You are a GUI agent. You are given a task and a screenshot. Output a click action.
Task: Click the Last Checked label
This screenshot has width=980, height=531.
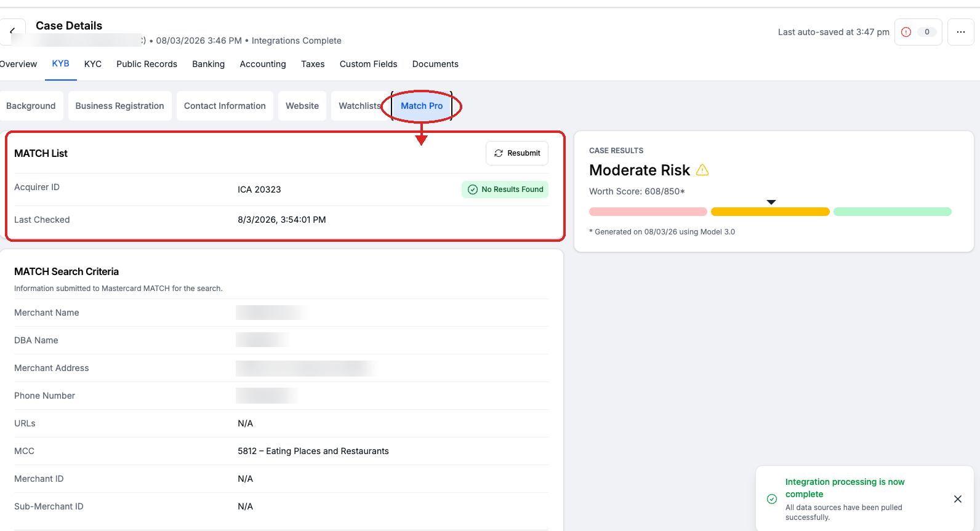coord(42,220)
